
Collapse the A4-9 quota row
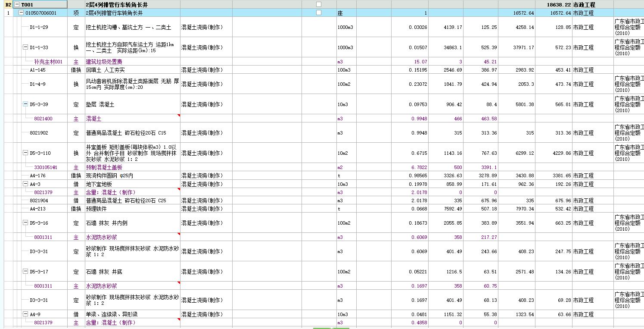25,314
